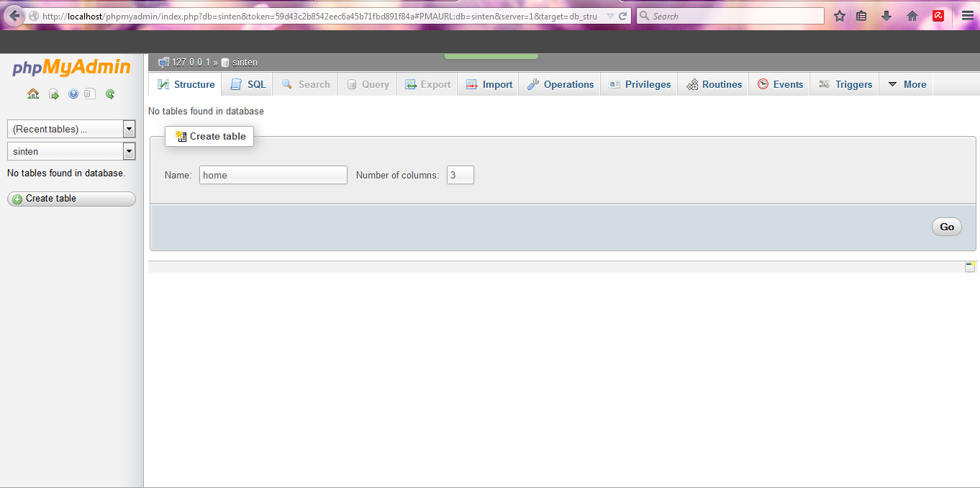The image size is (980, 488).
Task: Open the Export tab
Action: pos(427,84)
